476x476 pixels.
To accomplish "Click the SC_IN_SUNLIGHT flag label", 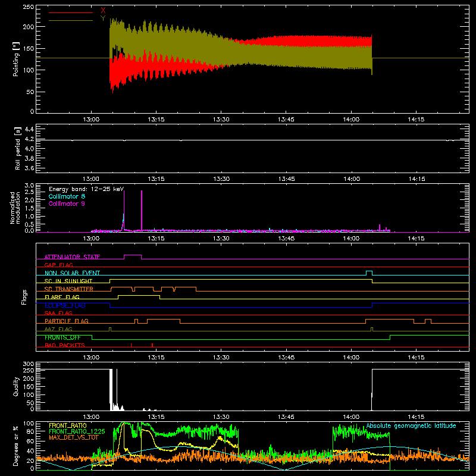I will coord(68,281).
